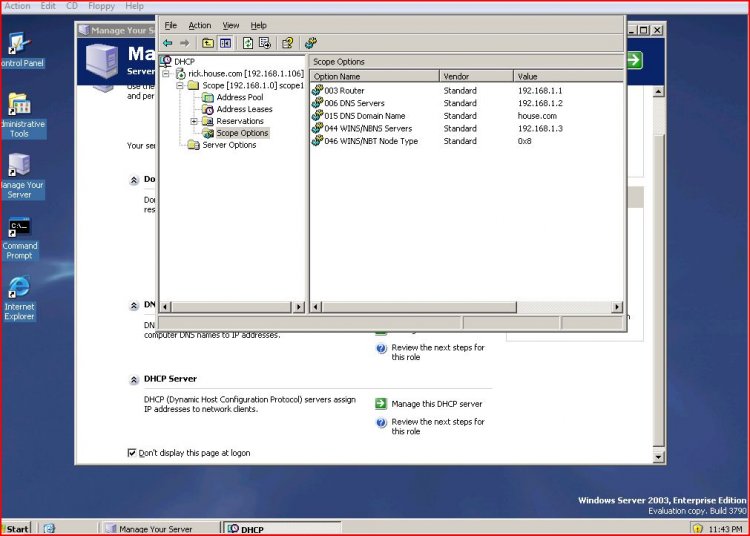
Task: Select Scope Options in the tree
Action: pyautogui.click(x=242, y=133)
